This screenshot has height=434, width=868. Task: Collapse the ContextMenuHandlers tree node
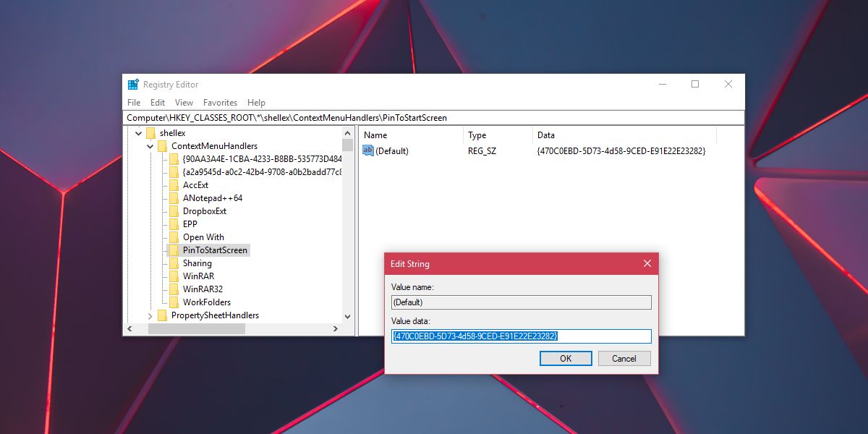tap(150, 145)
